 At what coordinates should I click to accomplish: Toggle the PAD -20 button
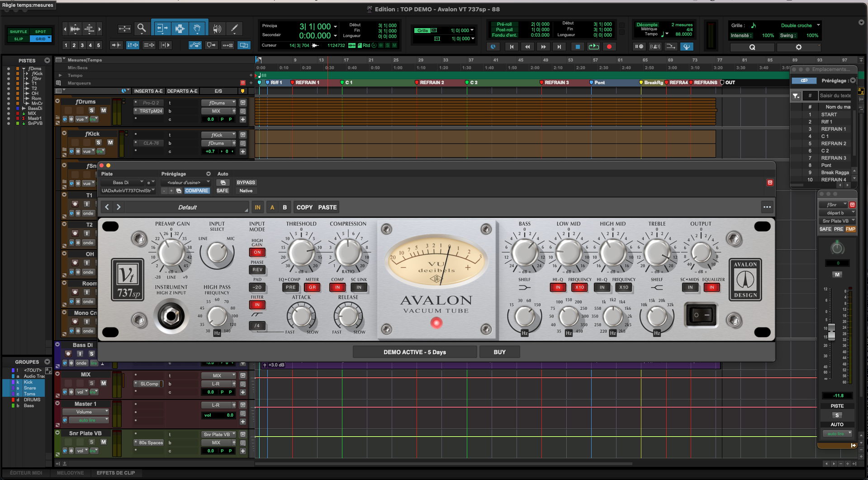257,287
